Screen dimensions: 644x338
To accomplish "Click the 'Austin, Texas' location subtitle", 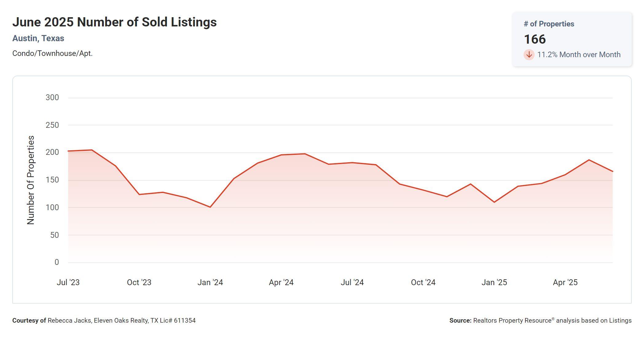I will coord(38,38).
